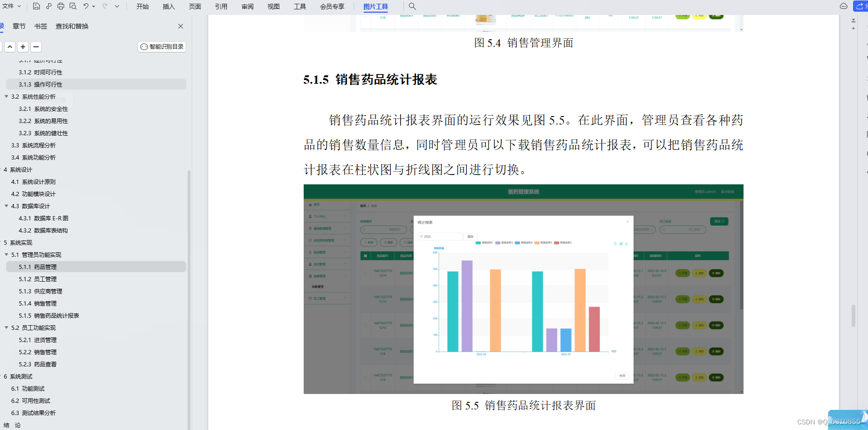Select outline item 4.3.2 数据库表结构
This screenshot has height=430, width=868.
[x=43, y=230]
